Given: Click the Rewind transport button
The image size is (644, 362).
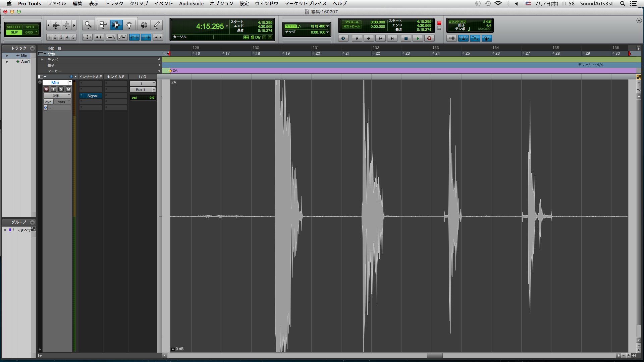Looking at the screenshot, I should (369, 38).
